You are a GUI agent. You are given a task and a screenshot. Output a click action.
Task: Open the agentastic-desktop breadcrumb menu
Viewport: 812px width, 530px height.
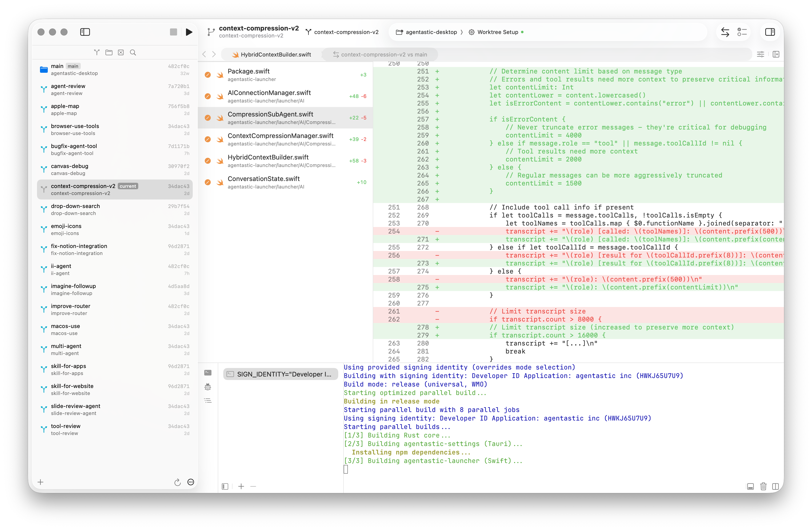[x=431, y=32]
